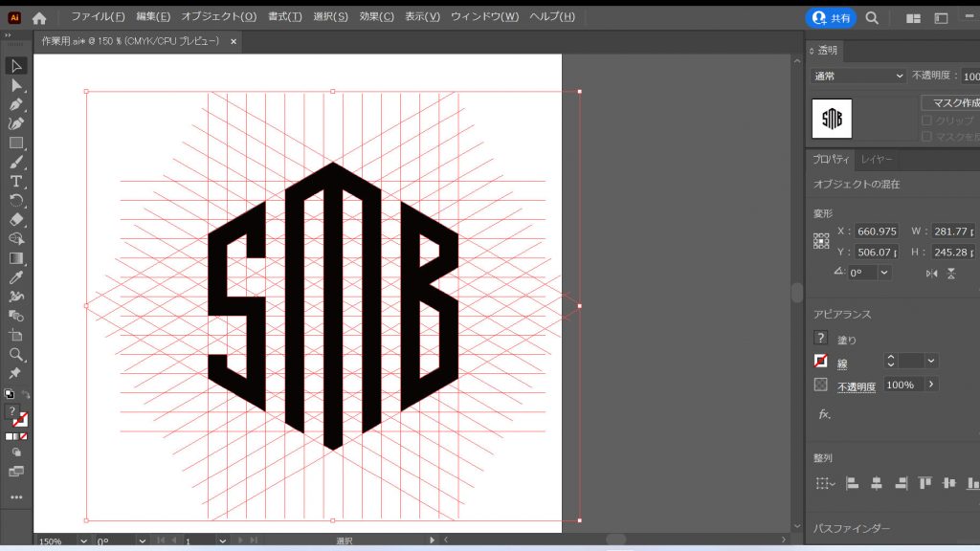The width and height of the screenshot is (980, 551).
Task: Open the ファイル(F) menu
Action: (99, 17)
